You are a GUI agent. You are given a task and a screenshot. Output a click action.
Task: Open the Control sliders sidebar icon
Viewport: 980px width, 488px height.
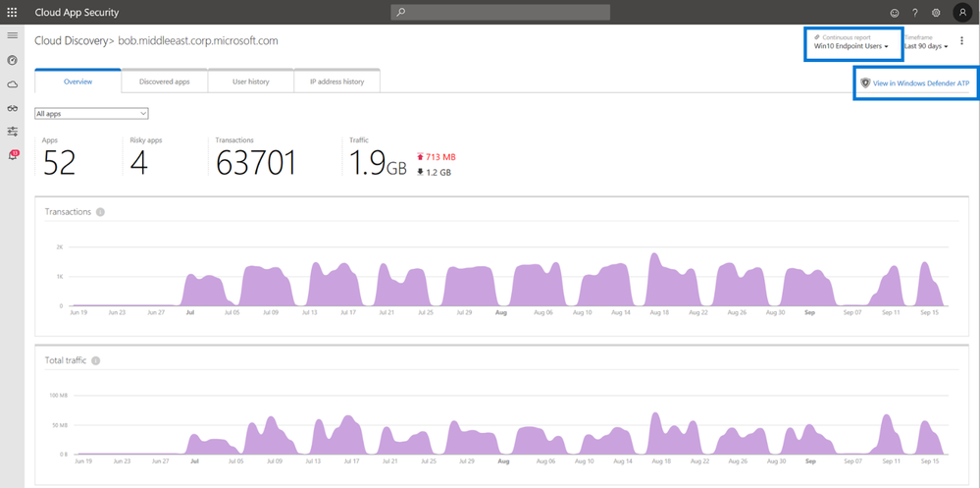pos(12,132)
